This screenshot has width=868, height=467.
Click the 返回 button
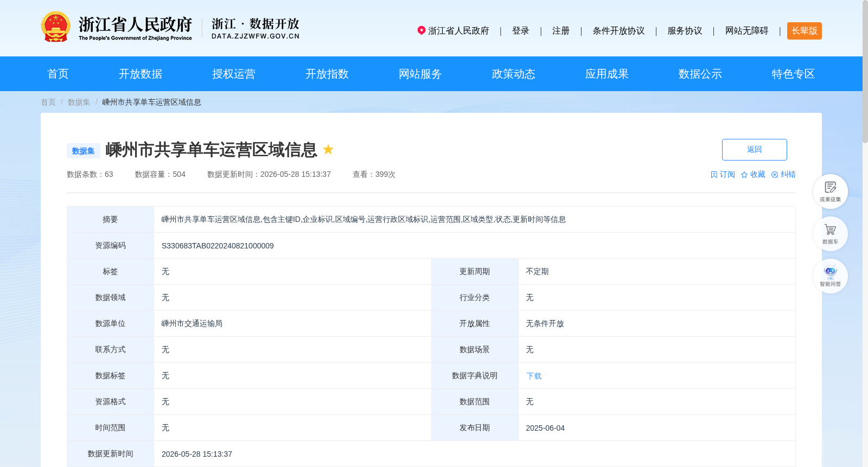(x=754, y=150)
